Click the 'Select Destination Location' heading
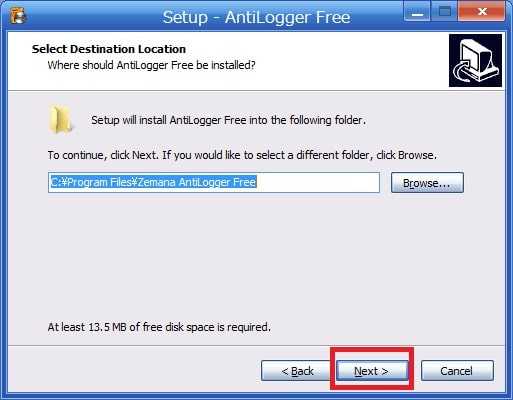The width and height of the screenshot is (513, 400). [109, 49]
